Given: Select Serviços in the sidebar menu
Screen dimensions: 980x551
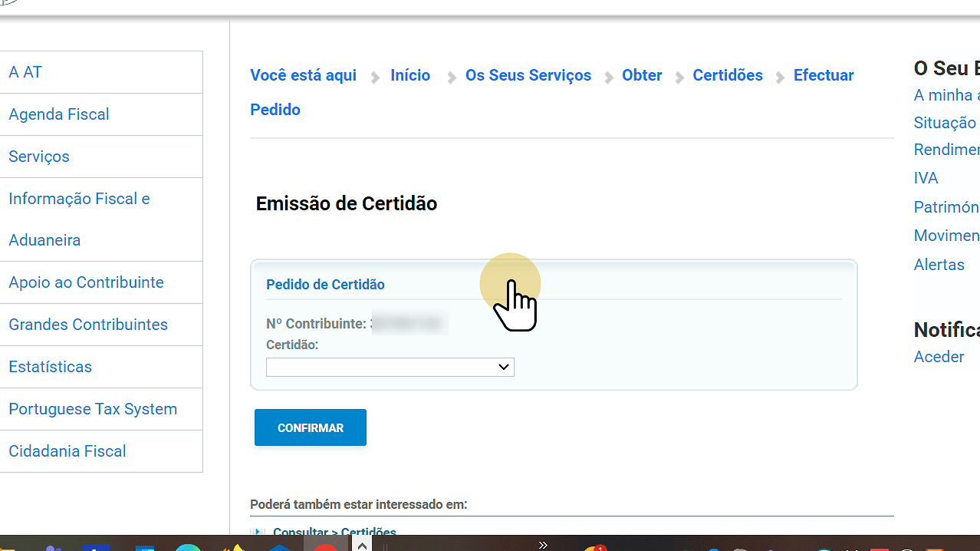Looking at the screenshot, I should pos(38,157).
